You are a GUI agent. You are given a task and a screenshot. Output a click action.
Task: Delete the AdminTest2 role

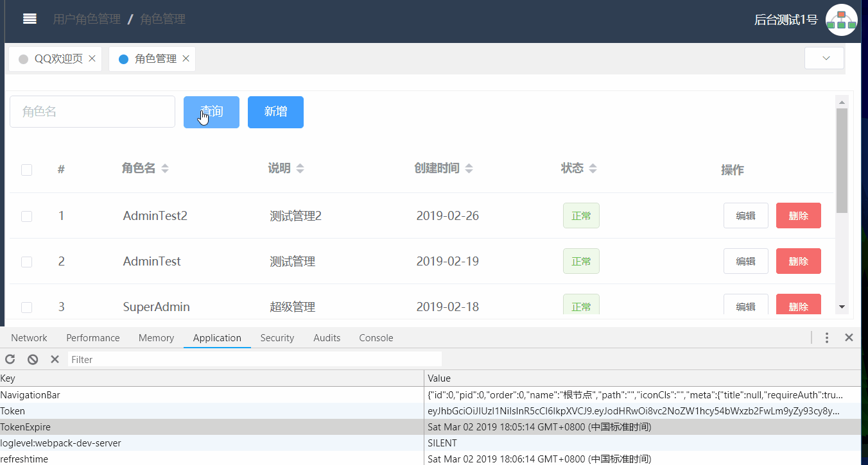pos(798,216)
